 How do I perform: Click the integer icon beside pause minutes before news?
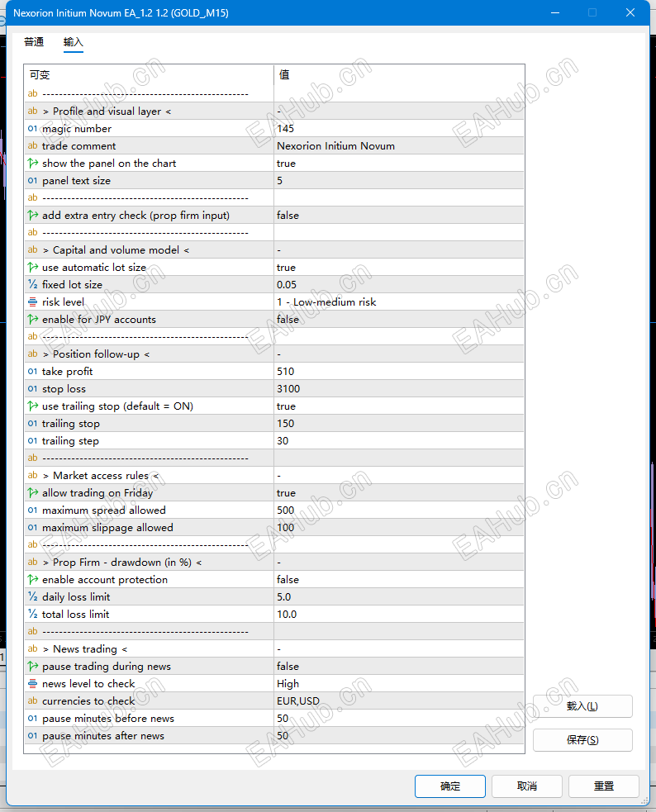point(32,719)
